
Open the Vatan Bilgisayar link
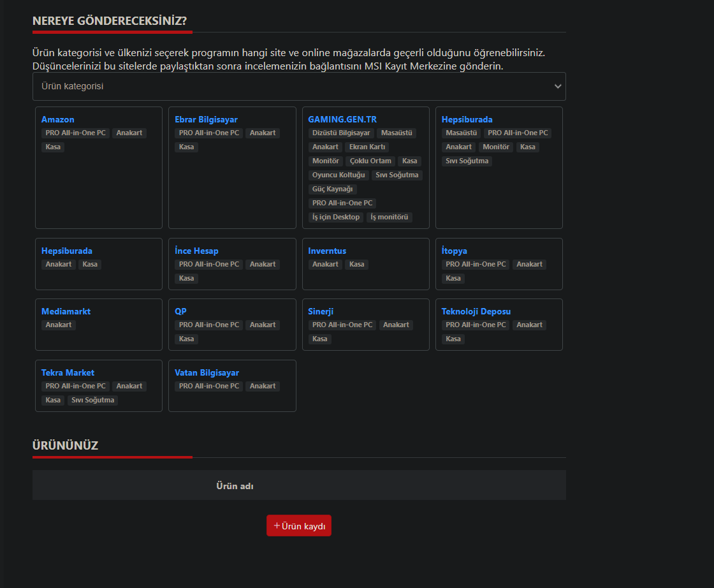pyautogui.click(x=207, y=372)
